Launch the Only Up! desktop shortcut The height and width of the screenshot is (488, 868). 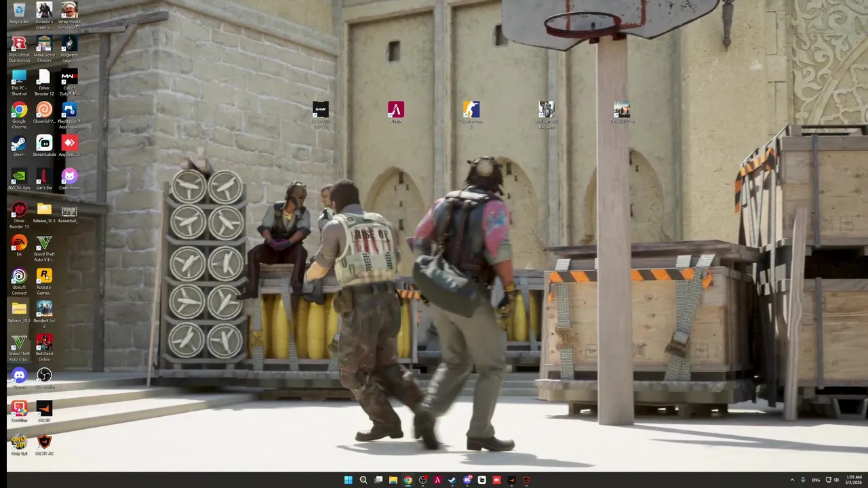coord(19,445)
